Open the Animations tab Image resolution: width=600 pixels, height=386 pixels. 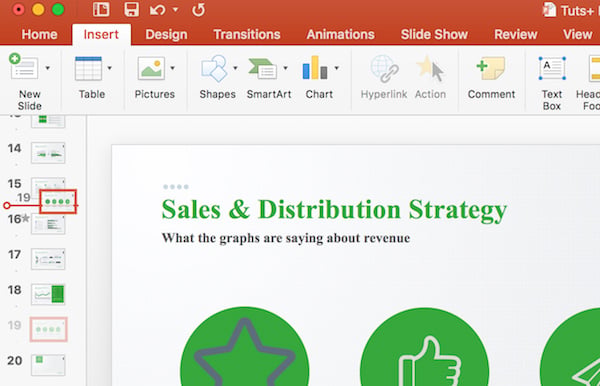[340, 34]
